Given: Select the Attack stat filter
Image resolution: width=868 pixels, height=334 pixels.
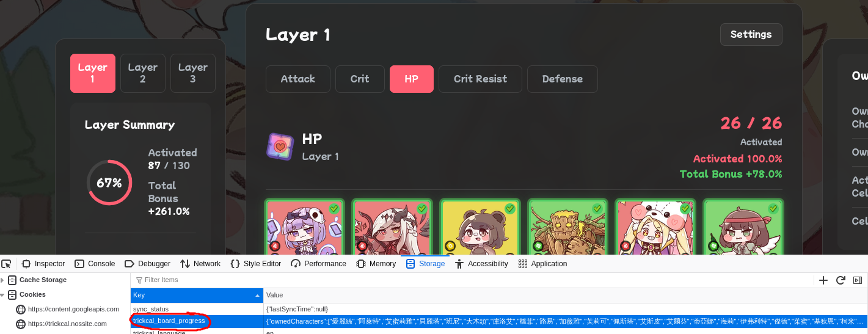Looking at the screenshot, I should [298, 79].
